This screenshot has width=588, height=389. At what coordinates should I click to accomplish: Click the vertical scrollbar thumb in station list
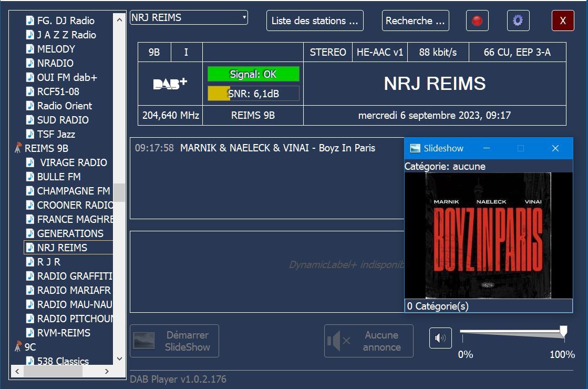point(119,192)
